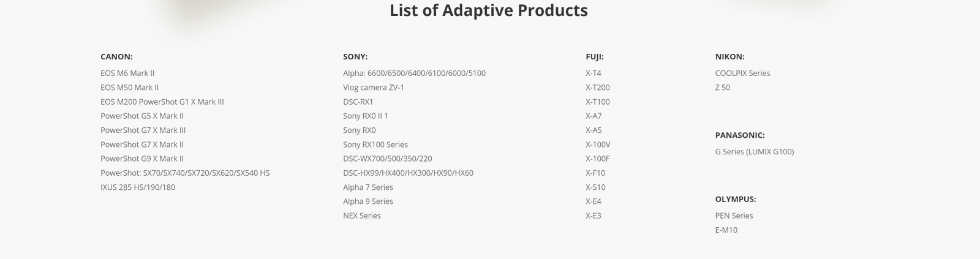Select DSC-RX1 in Sony list
Image resolution: width=980 pixels, height=259 pixels.
click(358, 102)
